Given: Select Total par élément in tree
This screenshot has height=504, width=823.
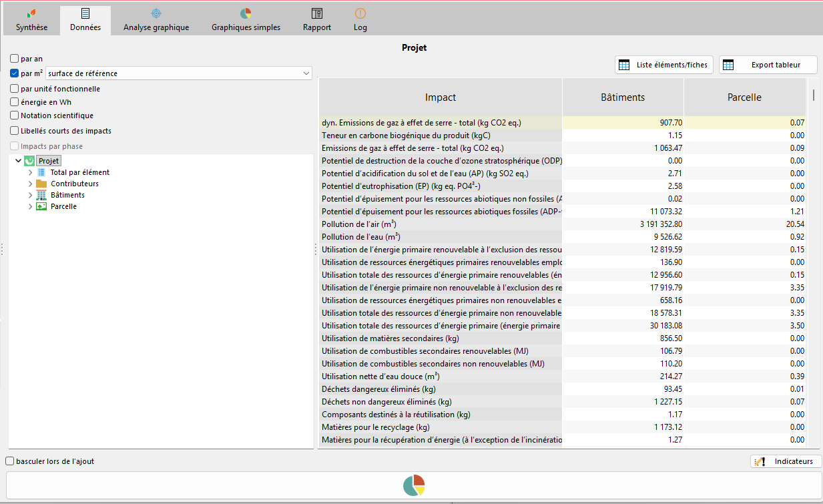Looking at the screenshot, I should (x=80, y=172).
